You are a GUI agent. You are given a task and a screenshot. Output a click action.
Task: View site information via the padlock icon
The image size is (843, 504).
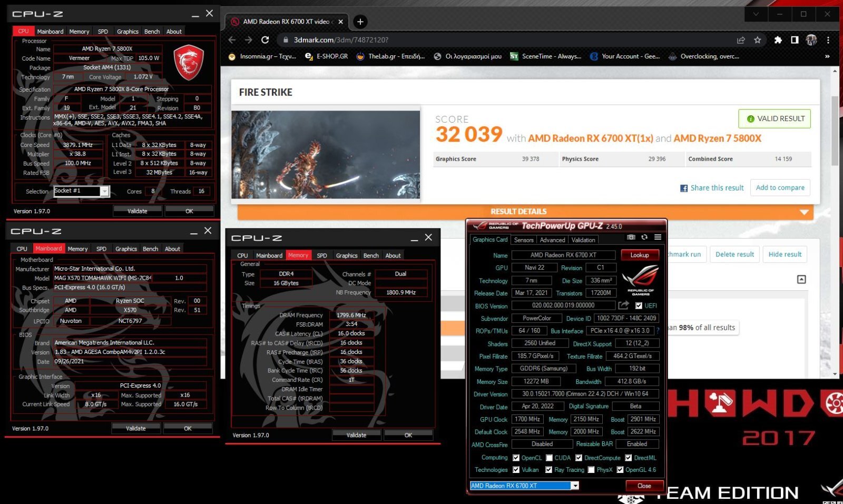click(x=285, y=40)
